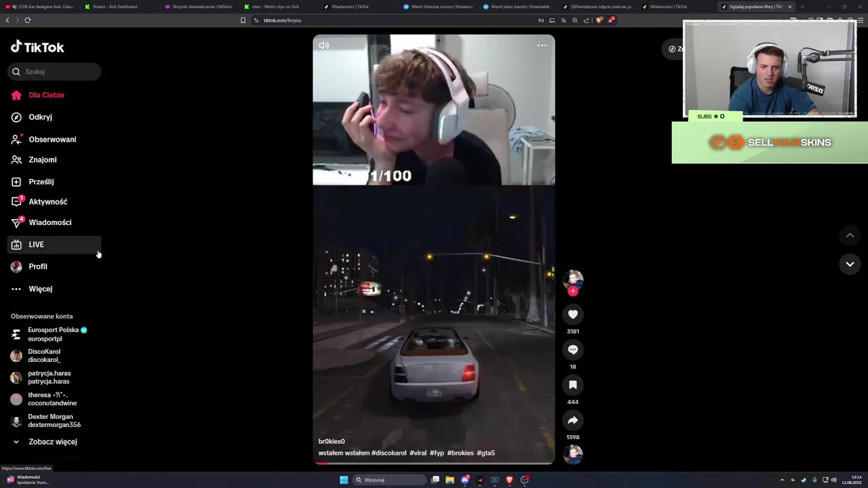This screenshot has height=488, width=868.
Task: Switch to Watch Straszne mocno Streamable tab
Action: point(437,7)
